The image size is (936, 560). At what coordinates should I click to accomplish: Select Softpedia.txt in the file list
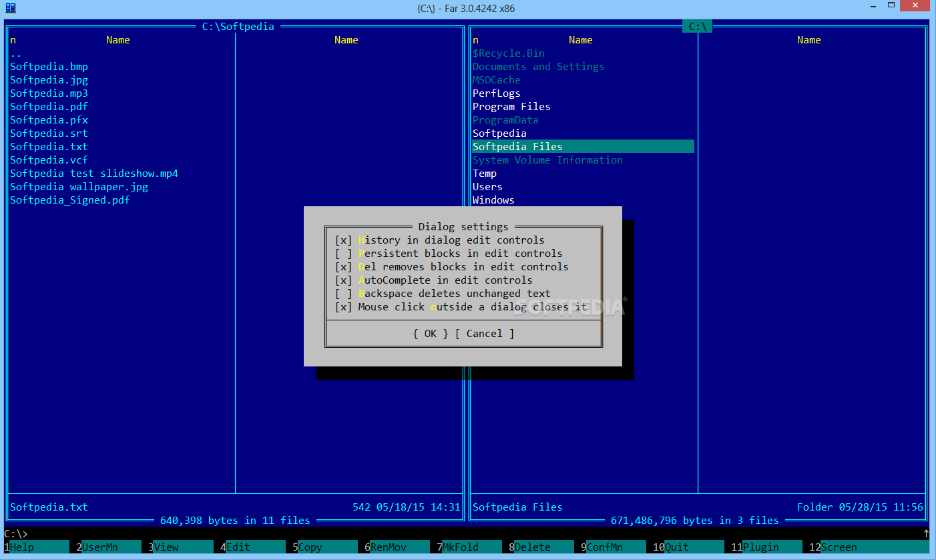pyautogui.click(x=49, y=147)
